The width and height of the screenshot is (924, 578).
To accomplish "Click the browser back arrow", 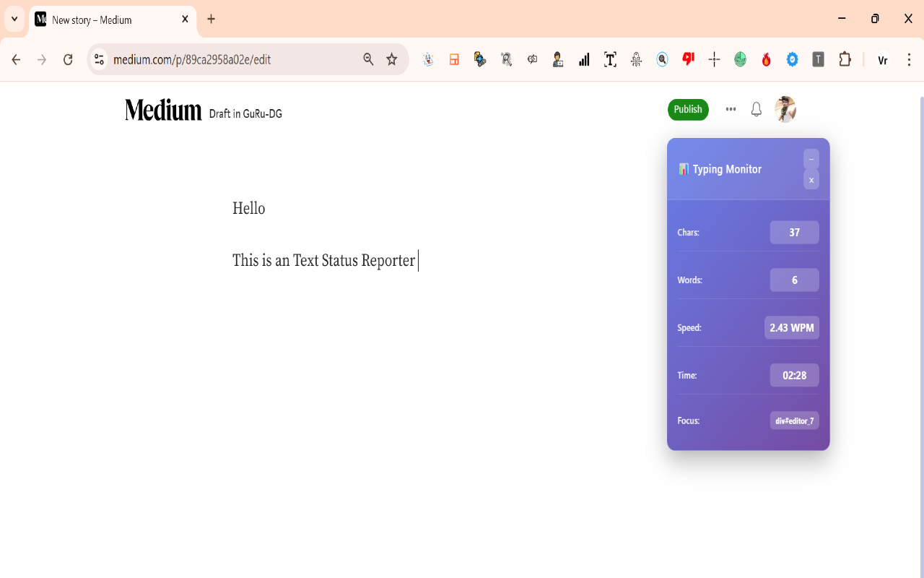I will (x=16, y=60).
